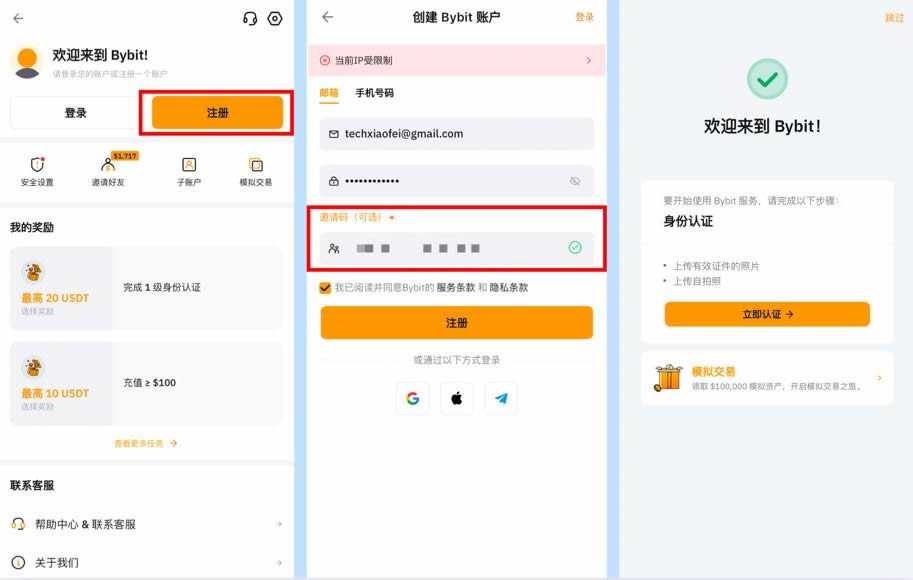
Task: Sign in with Google icon
Action: [x=412, y=398]
